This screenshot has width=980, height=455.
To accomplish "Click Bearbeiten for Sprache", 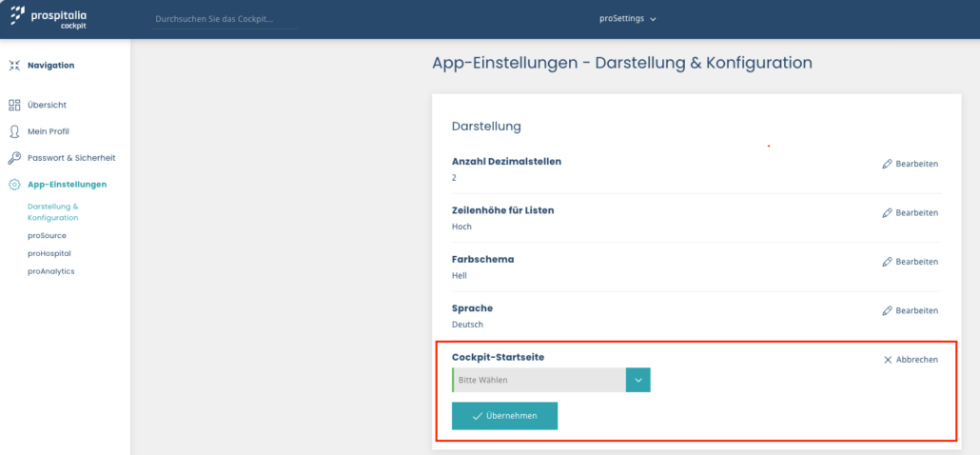I will tap(910, 310).
